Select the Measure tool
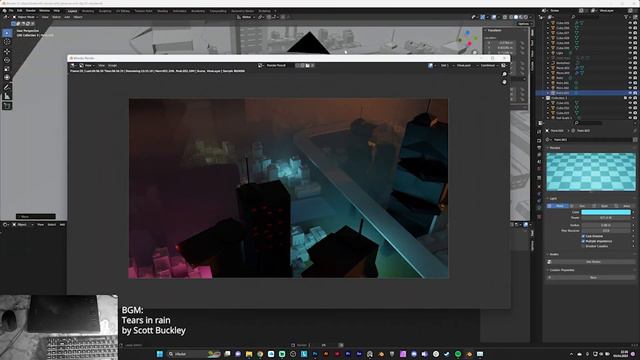640x360 pixels. pos(7,96)
